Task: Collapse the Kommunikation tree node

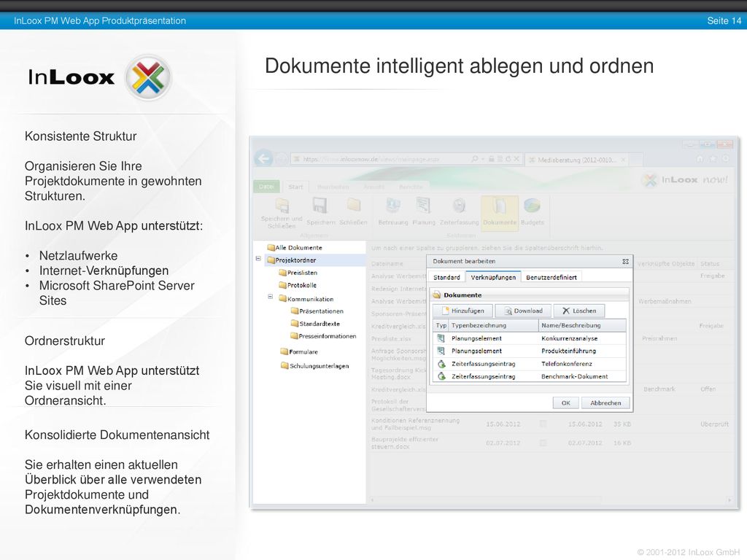Action: point(270,297)
